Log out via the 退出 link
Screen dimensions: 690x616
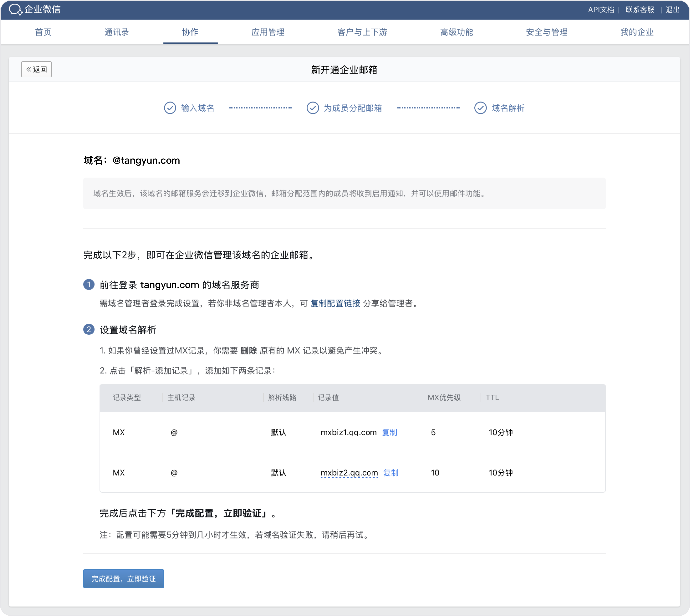tap(672, 10)
